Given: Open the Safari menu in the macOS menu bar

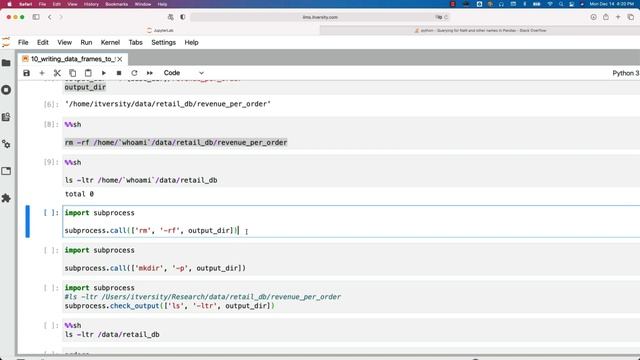Looking at the screenshot, I should (26, 4).
